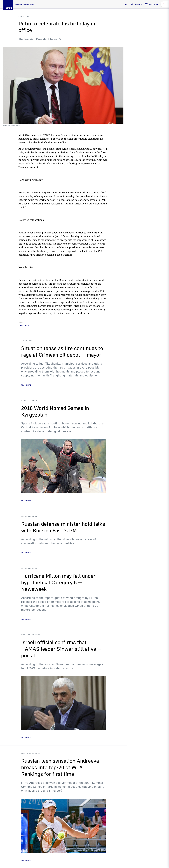Click Hurricane Milton summary paragraph
This screenshot has height=868, width=169.
click(61, 604)
